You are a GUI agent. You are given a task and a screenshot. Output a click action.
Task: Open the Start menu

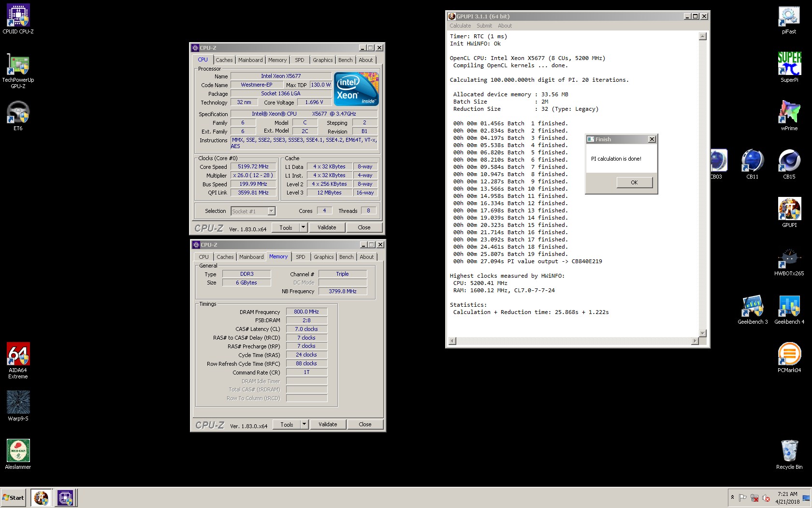coord(13,498)
